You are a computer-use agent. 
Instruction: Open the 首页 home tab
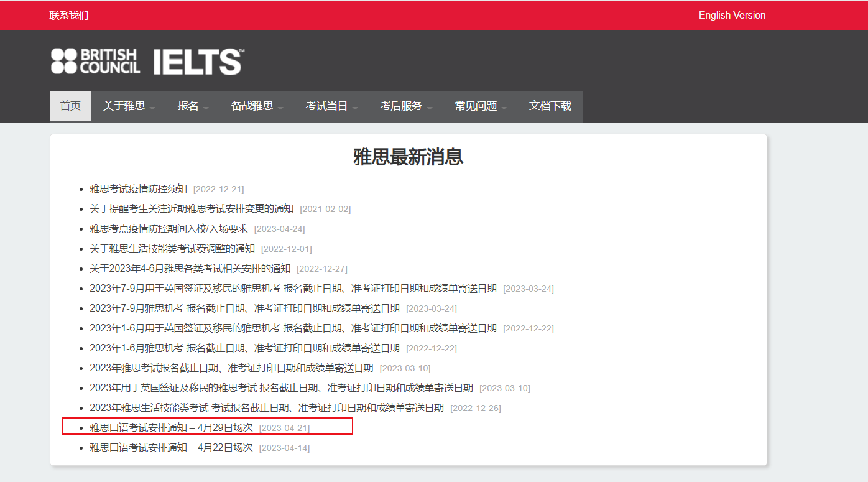tap(70, 106)
